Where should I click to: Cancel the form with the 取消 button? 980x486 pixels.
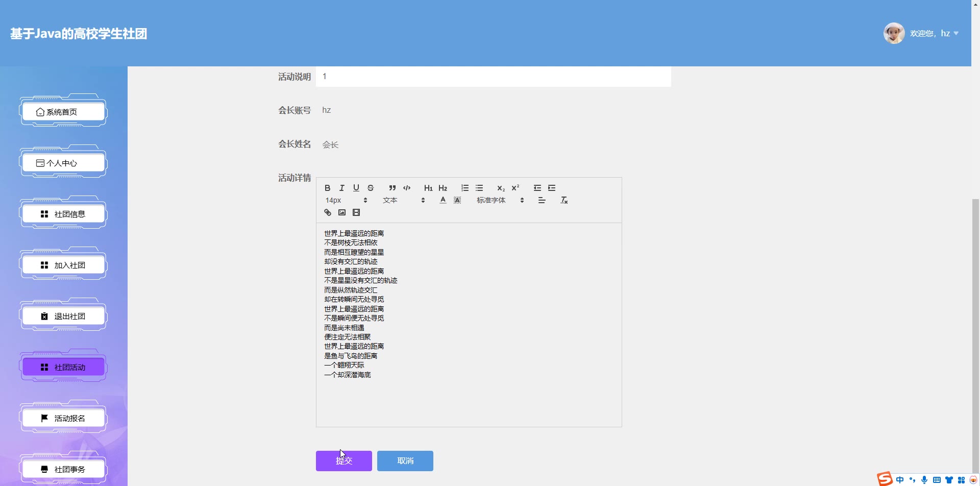405,461
